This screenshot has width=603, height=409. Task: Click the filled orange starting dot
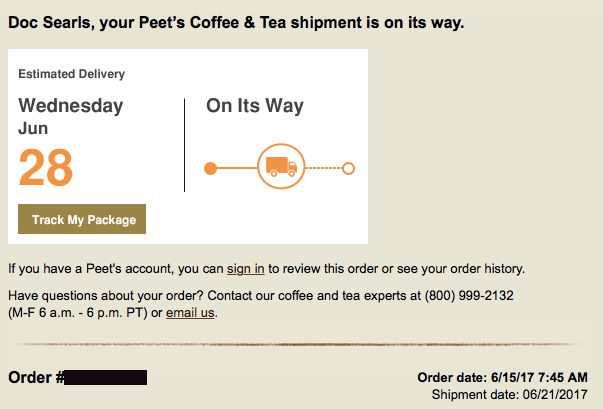[x=210, y=168]
